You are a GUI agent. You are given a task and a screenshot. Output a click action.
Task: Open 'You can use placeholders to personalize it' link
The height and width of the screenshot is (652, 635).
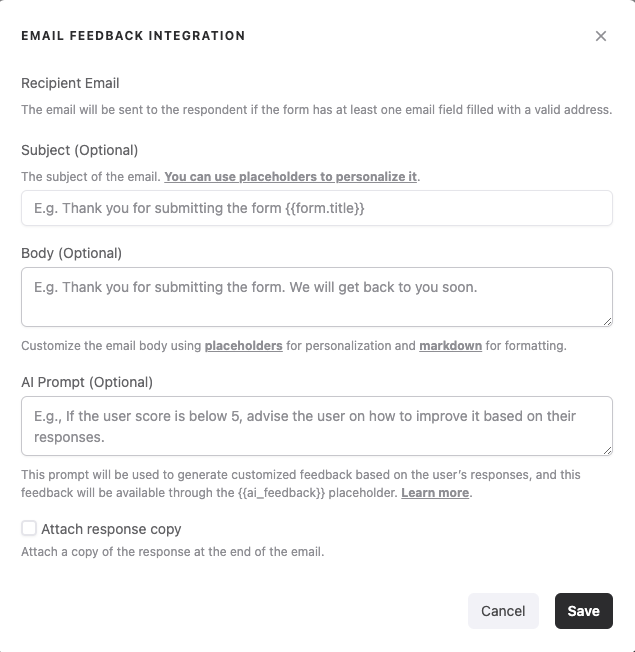[x=291, y=177]
